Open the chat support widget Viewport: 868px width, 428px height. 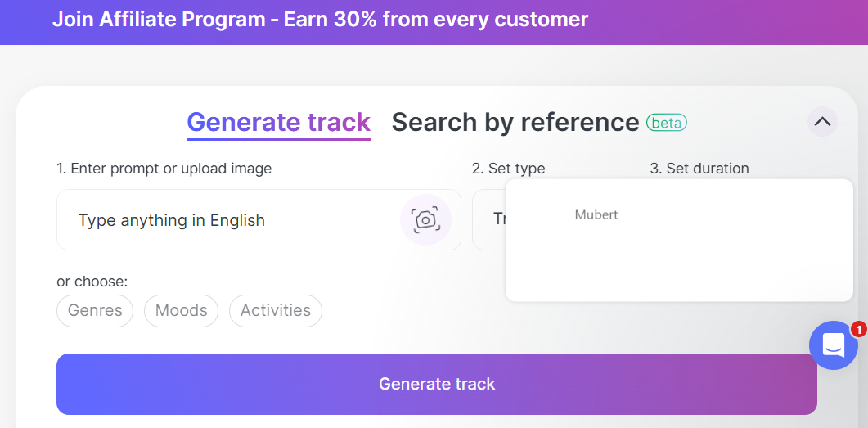(x=833, y=345)
